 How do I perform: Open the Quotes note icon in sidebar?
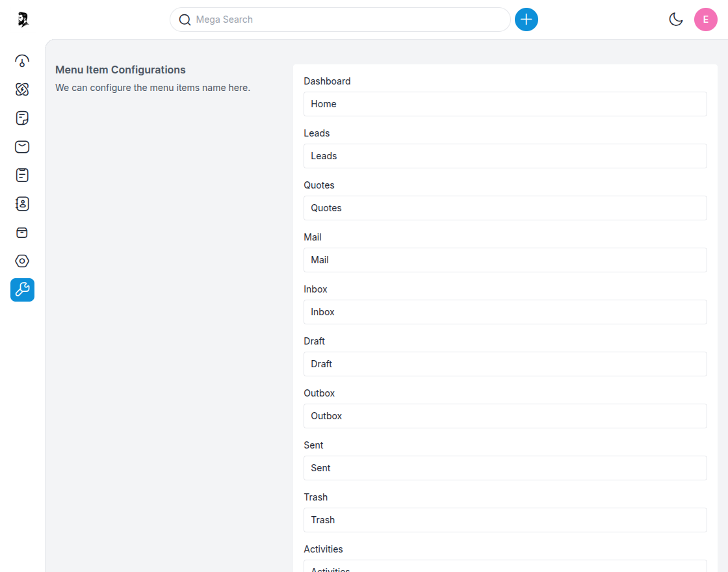22,118
